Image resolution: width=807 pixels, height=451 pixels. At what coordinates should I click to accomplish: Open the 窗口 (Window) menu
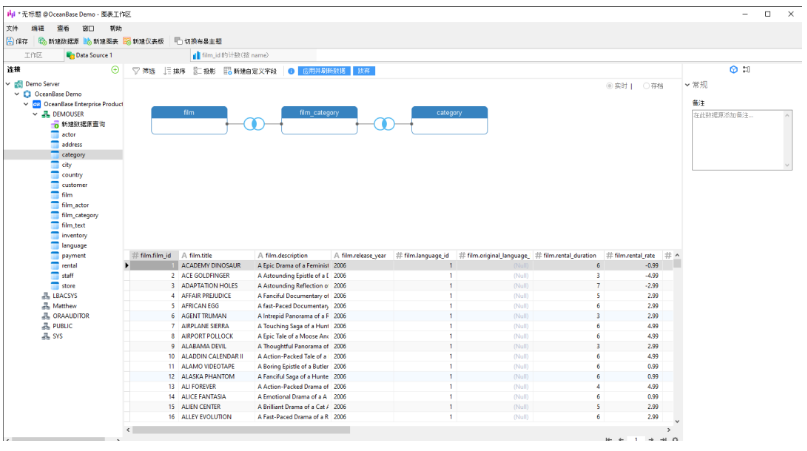point(89,28)
